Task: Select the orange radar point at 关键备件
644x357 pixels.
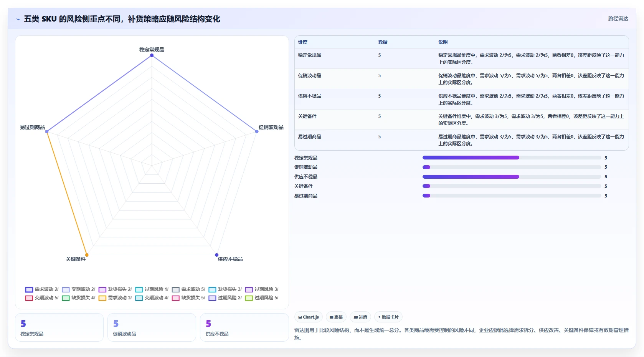Action: pyautogui.click(x=87, y=255)
